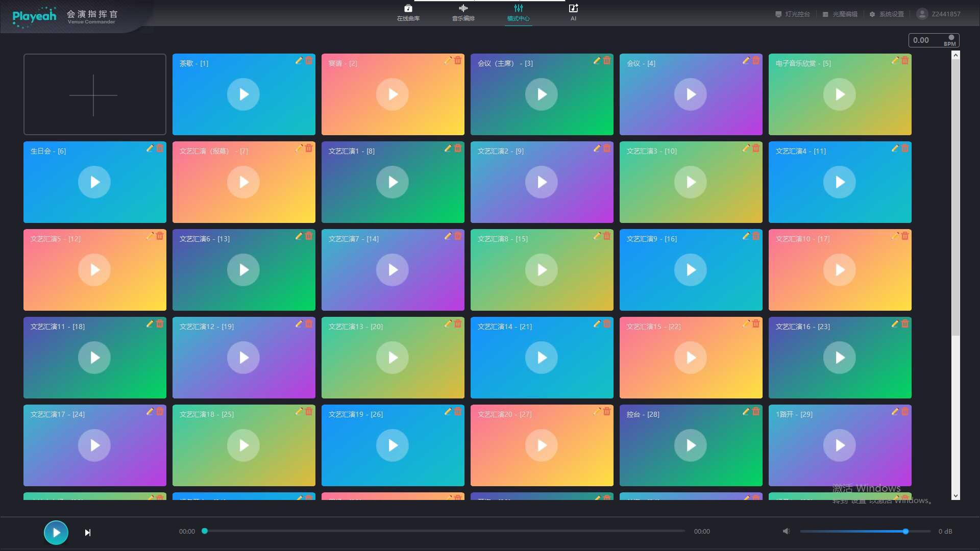Viewport: 980px width, 551px height.
Task: Edit the 生日会 - [6] mode
Action: [150, 148]
